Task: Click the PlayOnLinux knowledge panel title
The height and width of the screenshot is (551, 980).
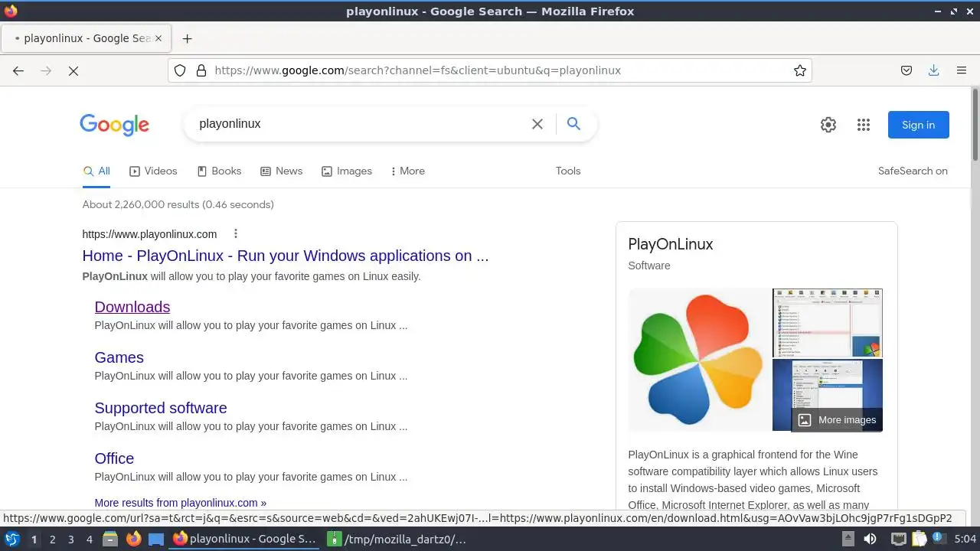Action: [x=671, y=245]
